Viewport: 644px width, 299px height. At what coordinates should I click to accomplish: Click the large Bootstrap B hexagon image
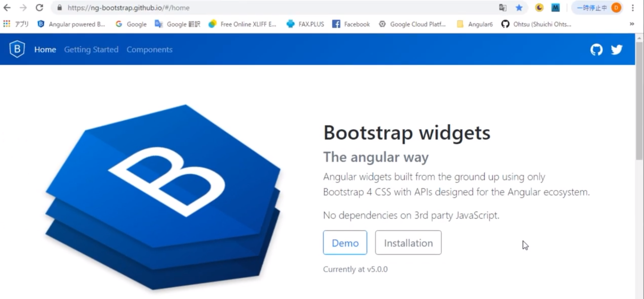pos(163,197)
